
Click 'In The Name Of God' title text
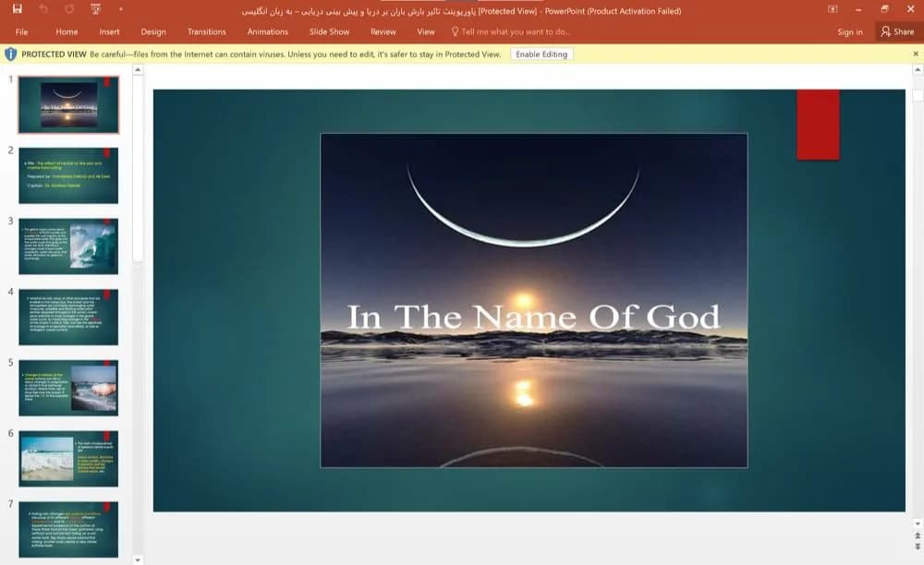(533, 317)
